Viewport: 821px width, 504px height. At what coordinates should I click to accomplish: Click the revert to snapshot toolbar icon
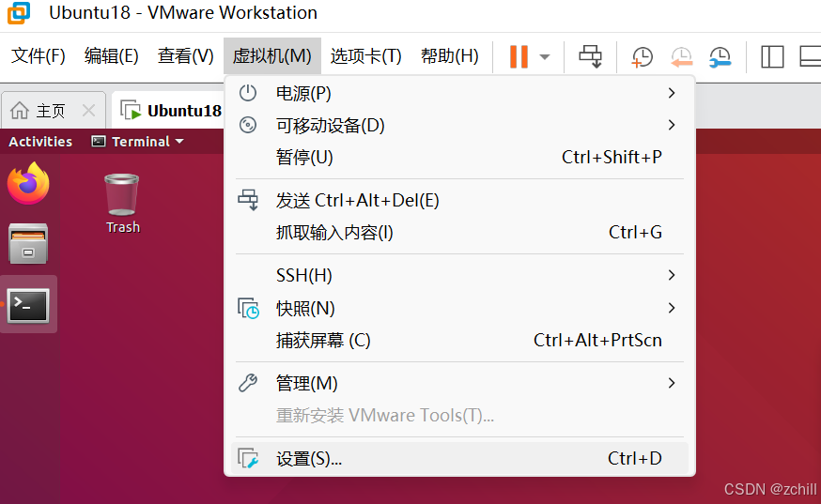682,56
